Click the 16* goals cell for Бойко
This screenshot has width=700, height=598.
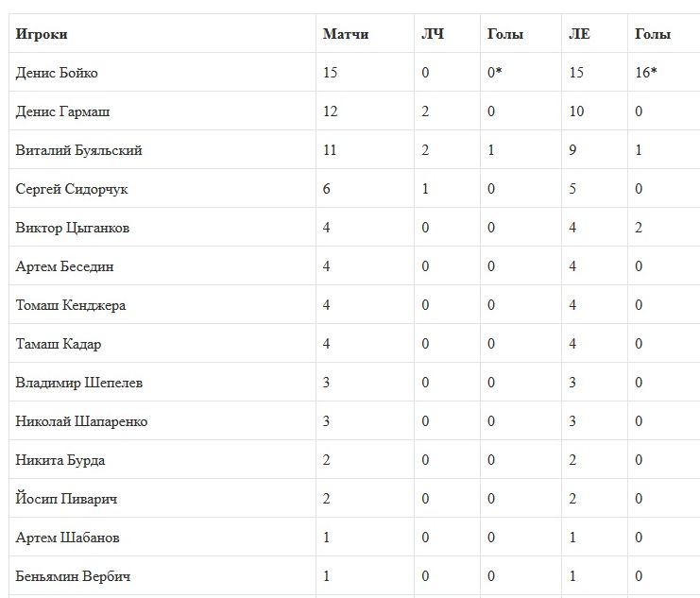click(646, 73)
